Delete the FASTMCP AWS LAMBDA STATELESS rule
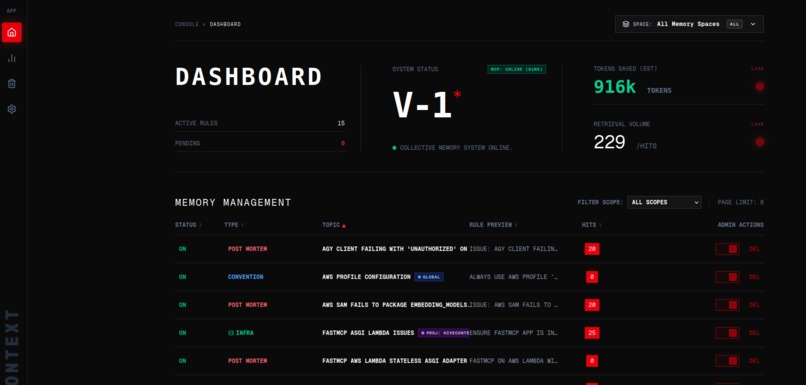 754,361
